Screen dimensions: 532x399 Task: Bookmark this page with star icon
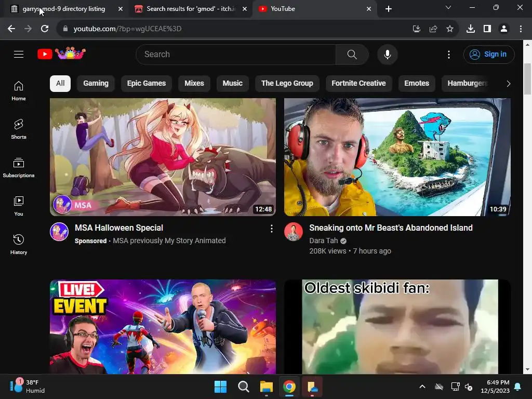(x=449, y=29)
